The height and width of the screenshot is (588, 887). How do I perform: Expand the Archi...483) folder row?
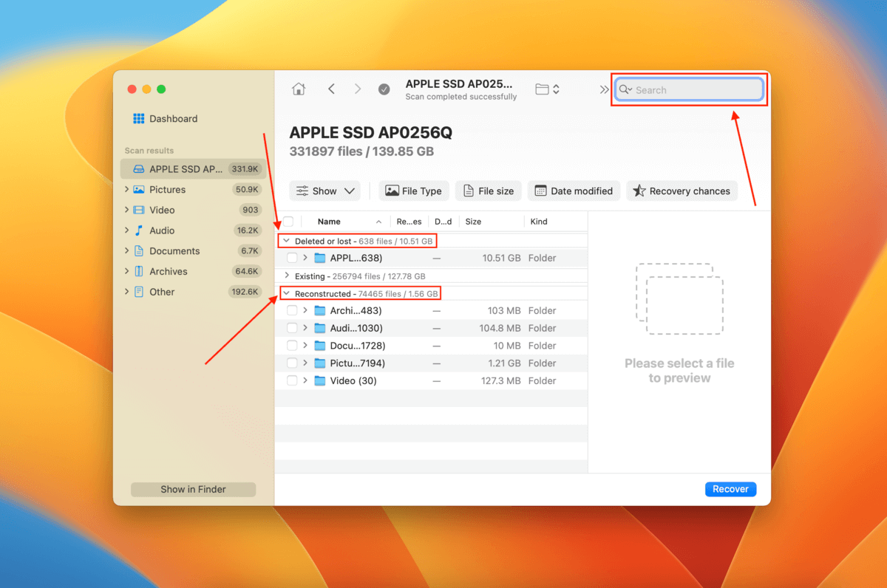305,311
